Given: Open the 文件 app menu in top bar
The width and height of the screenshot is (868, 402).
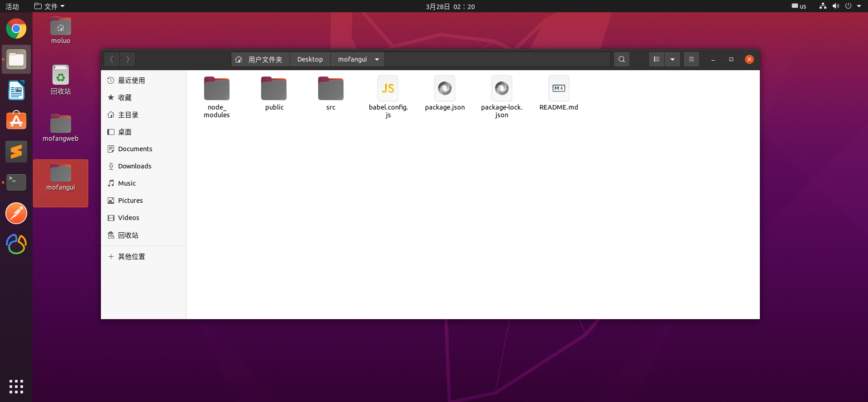Looking at the screenshot, I should [x=50, y=6].
